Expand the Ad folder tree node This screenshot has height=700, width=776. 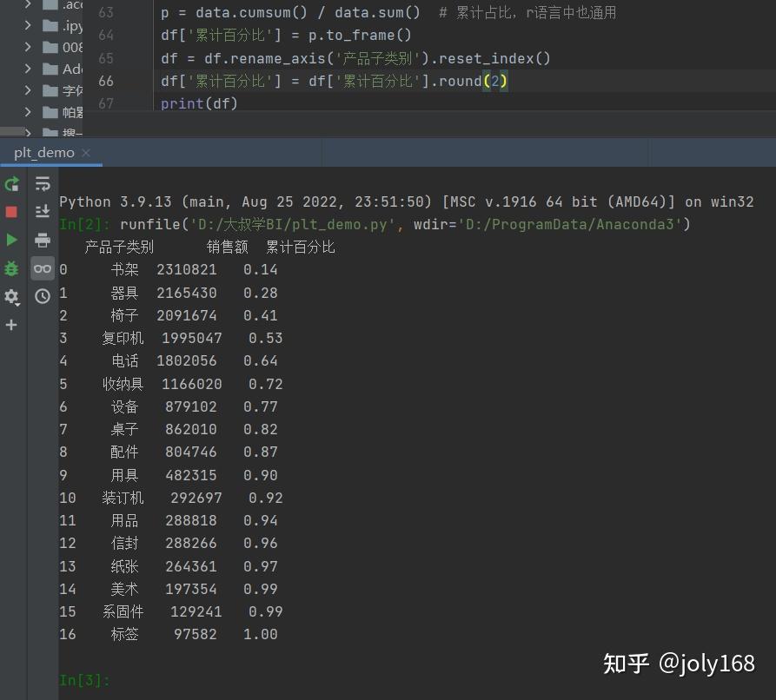28,69
